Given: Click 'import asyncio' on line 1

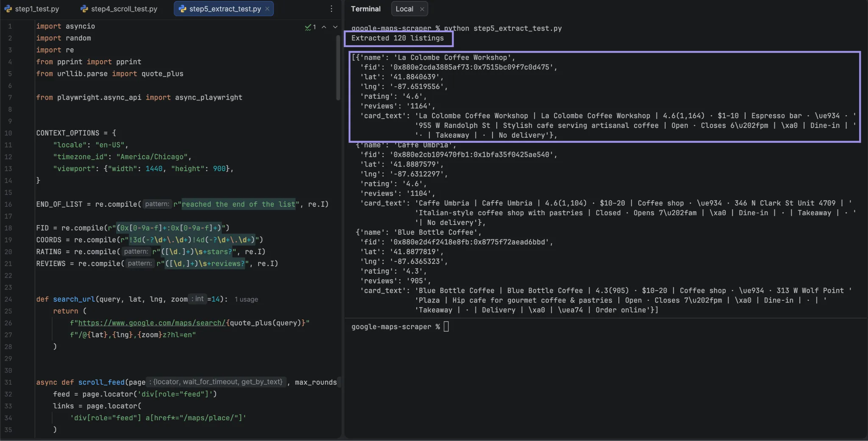Looking at the screenshot, I should coord(66,26).
